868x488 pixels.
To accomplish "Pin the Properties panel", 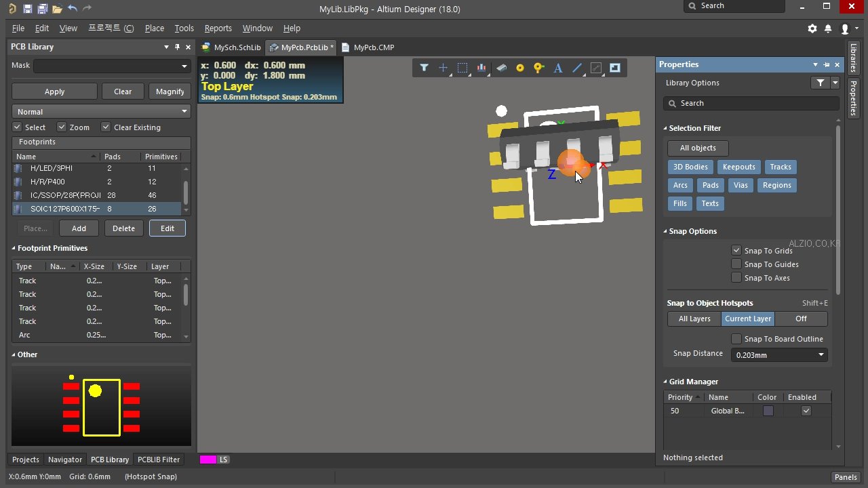I will 827,64.
